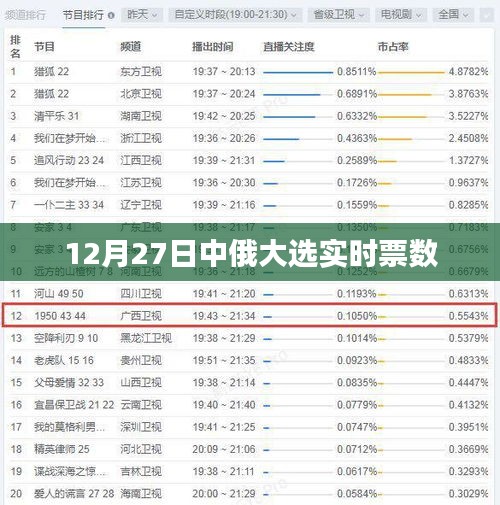Open the info icon beside 节目排行

[111, 15]
